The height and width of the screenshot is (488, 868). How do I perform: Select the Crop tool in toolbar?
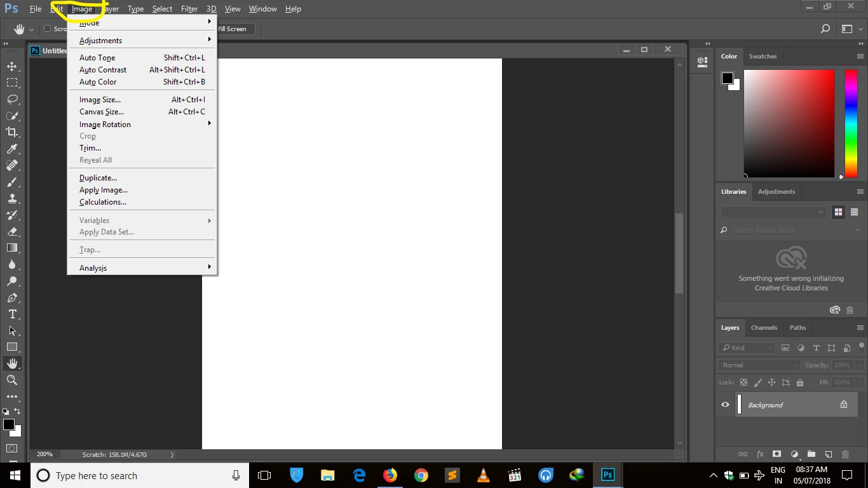12,132
